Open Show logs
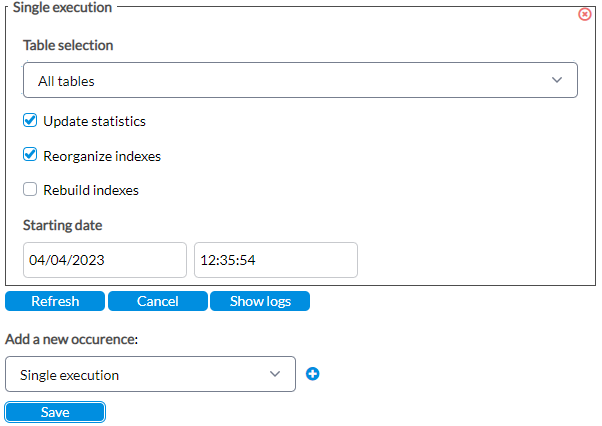 pyautogui.click(x=260, y=301)
